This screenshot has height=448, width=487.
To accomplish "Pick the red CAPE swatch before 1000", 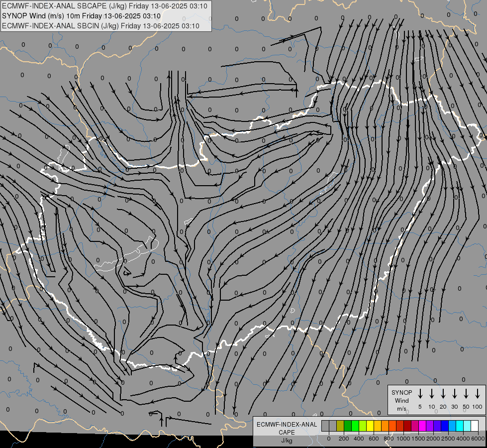I will (x=400, y=426).
